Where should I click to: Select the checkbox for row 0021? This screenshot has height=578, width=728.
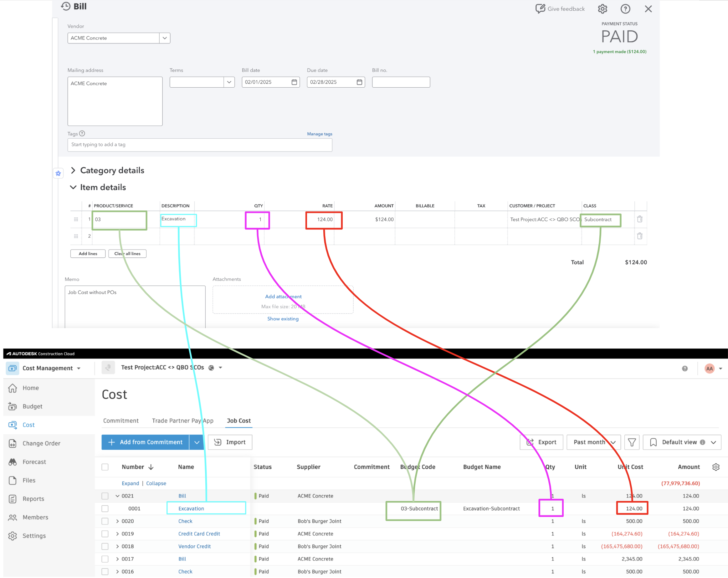(105, 496)
